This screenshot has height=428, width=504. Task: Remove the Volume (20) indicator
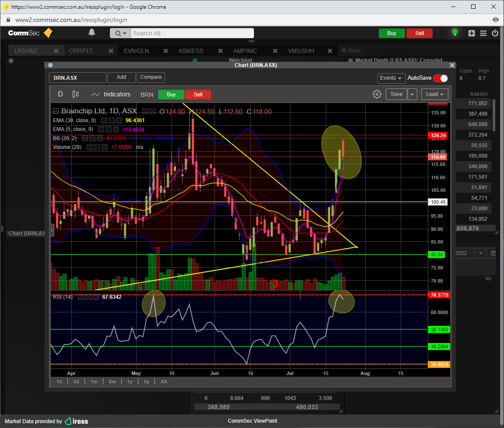click(x=105, y=147)
